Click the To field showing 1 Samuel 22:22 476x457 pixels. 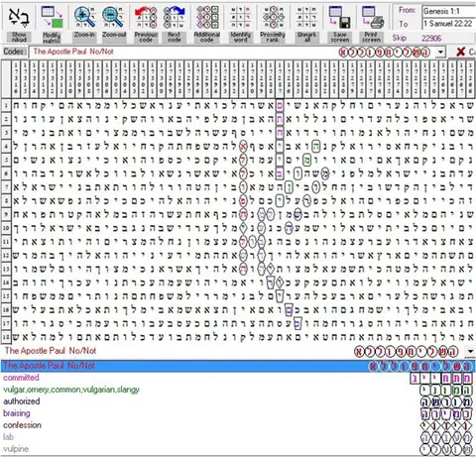coord(448,24)
